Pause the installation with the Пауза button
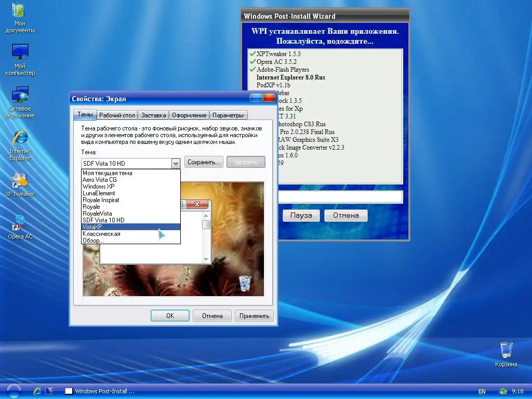 pos(301,216)
